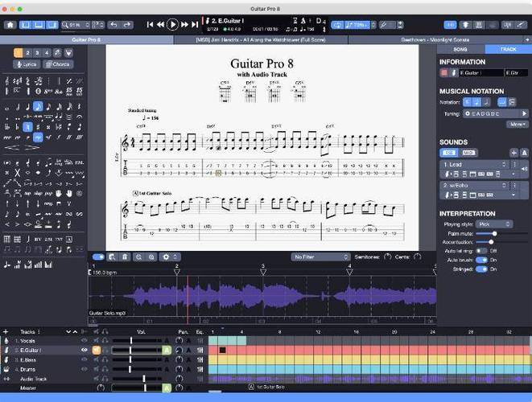Select the half note duration
This screenshot has width=532, height=402.
(17, 107)
